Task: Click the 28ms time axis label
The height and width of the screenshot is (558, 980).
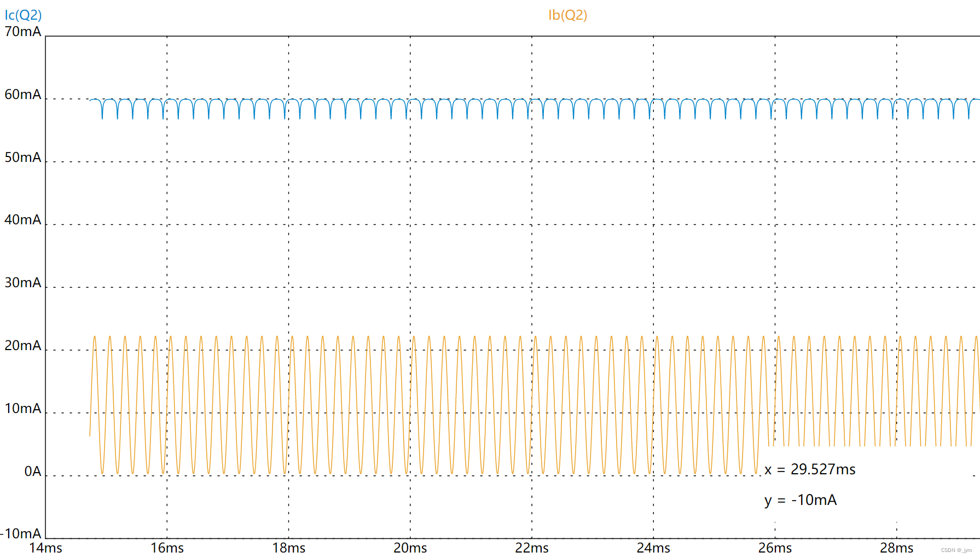Action: 897,548
